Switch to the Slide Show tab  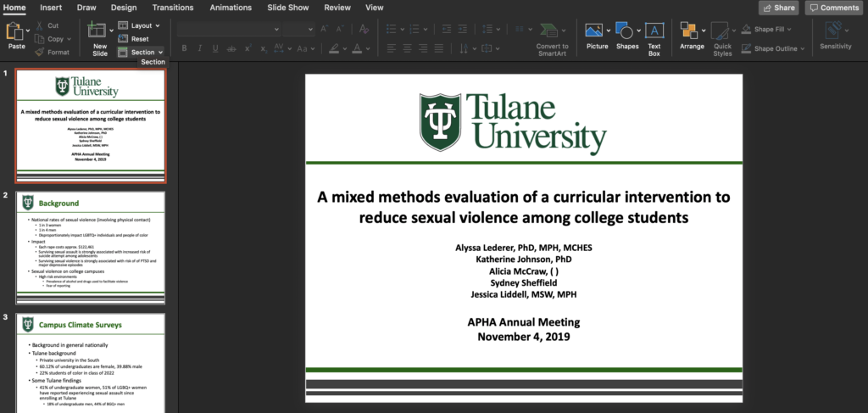288,8
